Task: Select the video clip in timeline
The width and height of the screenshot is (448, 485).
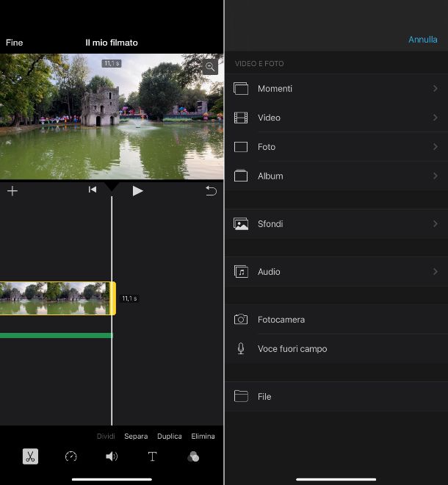Action: pyautogui.click(x=55, y=298)
